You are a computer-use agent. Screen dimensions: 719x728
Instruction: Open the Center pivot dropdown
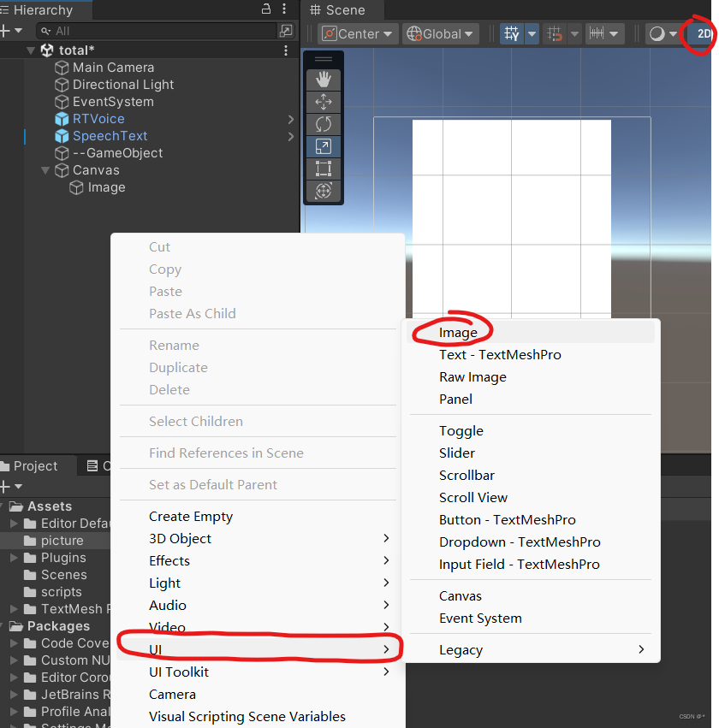(x=356, y=33)
